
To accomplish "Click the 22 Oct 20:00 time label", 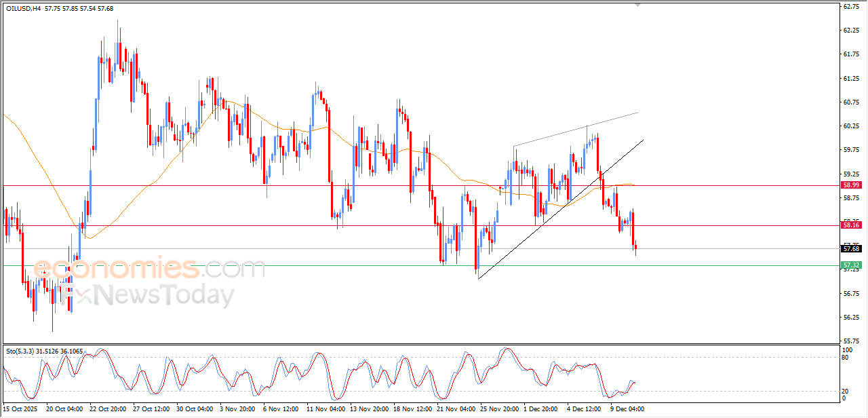I will click(107, 409).
